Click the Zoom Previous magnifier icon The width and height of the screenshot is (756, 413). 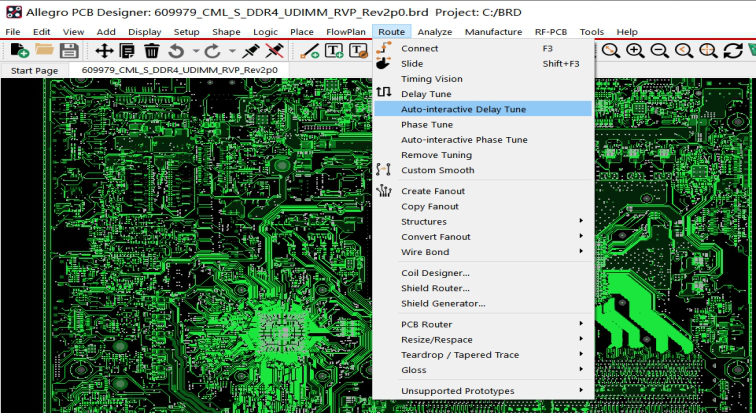coord(684,51)
